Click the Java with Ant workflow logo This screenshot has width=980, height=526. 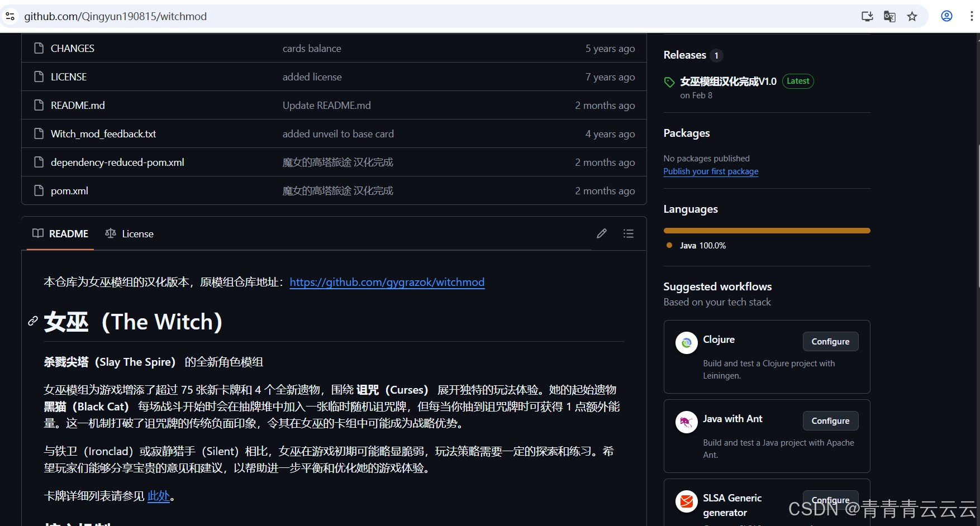pos(687,422)
